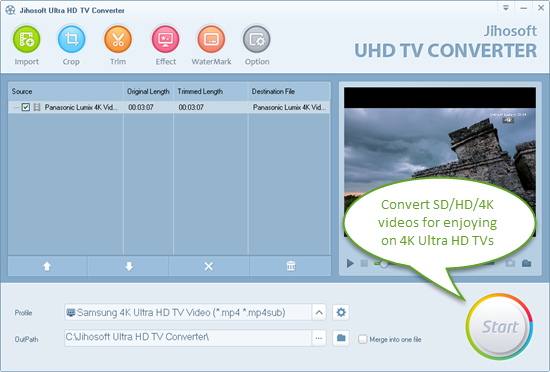The width and height of the screenshot is (550, 372).
Task: Open profile settings gear icon
Action: click(341, 312)
